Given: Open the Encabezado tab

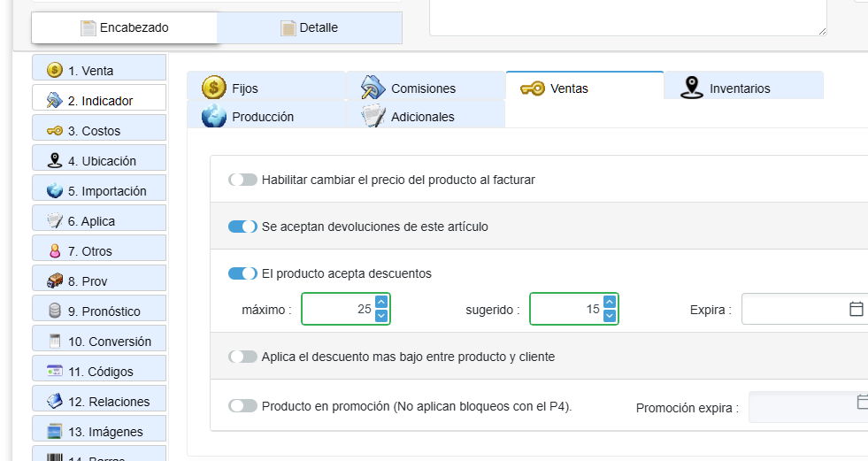Looking at the screenshot, I should tap(124, 27).
